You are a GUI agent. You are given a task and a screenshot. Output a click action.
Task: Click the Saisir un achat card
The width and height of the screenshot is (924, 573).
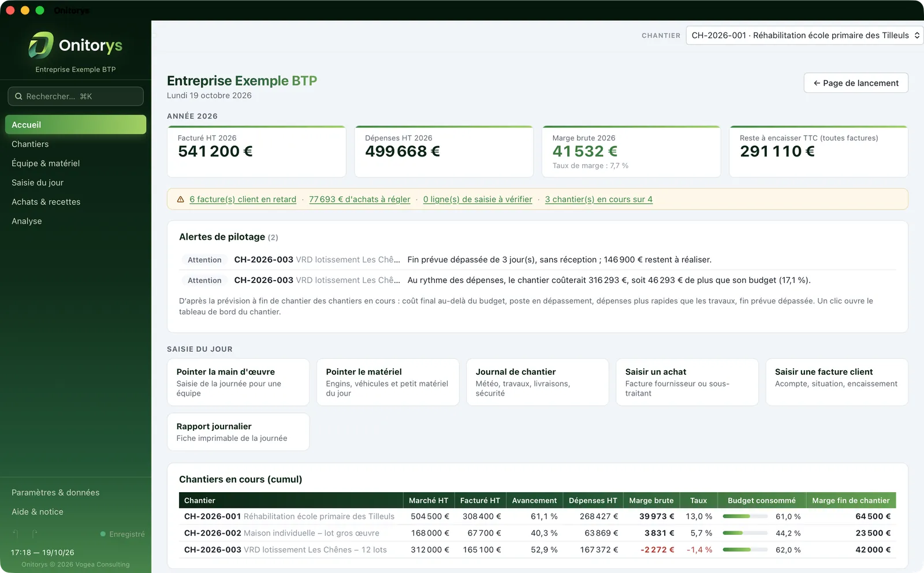coord(687,382)
